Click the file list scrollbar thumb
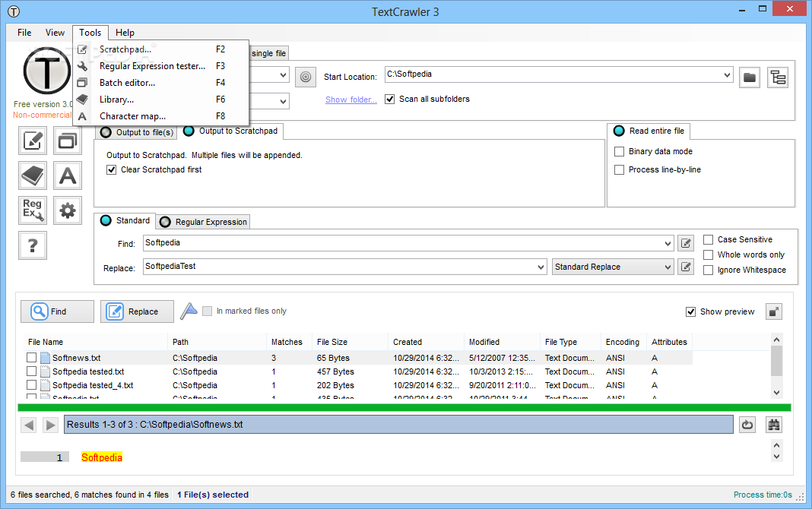Image resolution: width=812 pixels, height=509 pixels. 776,361
